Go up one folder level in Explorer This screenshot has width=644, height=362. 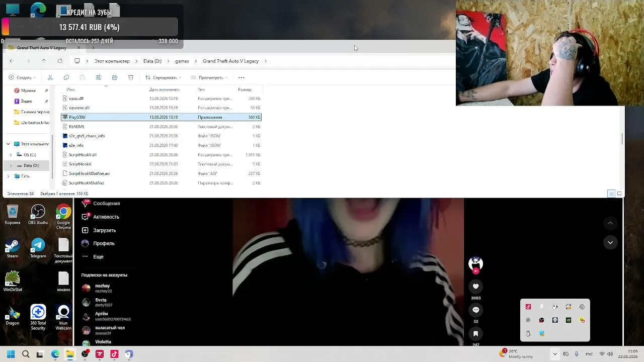coord(44,61)
